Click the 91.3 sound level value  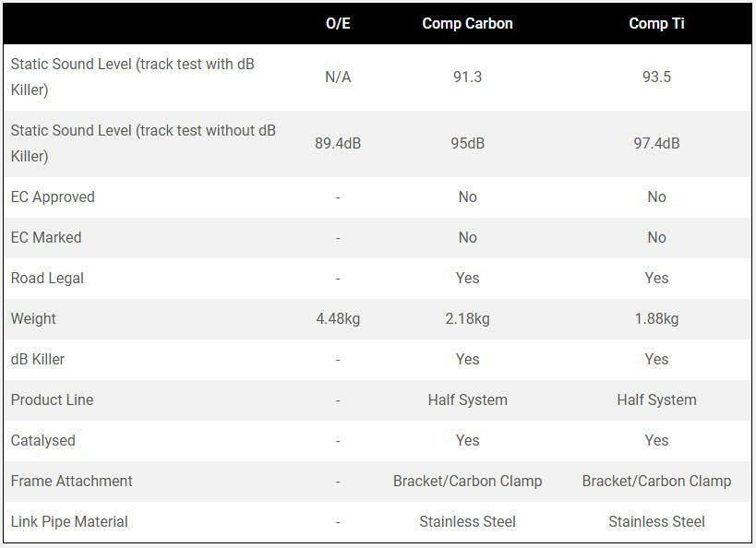tap(467, 77)
